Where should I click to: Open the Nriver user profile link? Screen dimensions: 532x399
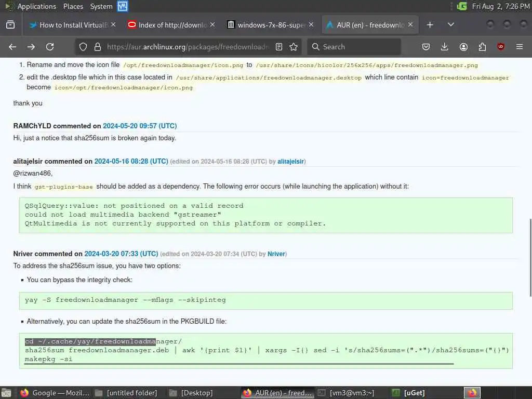[x=276, y=254]
